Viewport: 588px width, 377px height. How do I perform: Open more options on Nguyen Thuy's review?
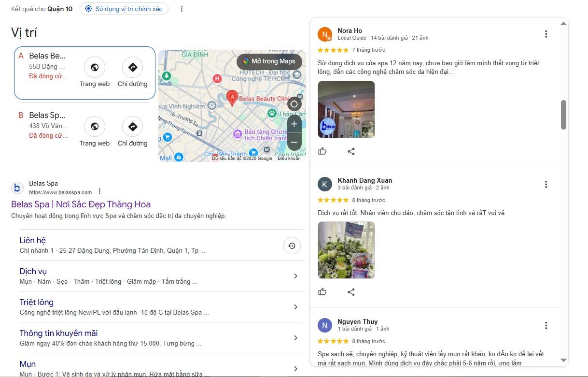(x=546, y=326)
